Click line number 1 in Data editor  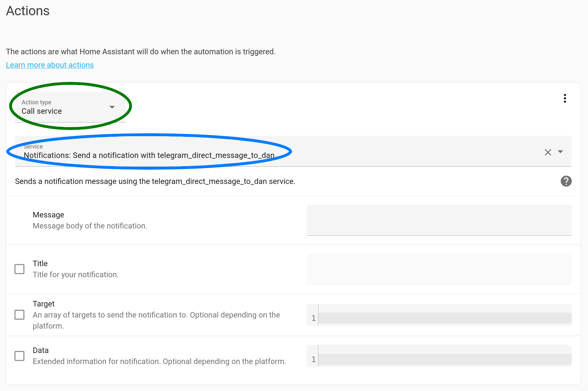[314, 359]
